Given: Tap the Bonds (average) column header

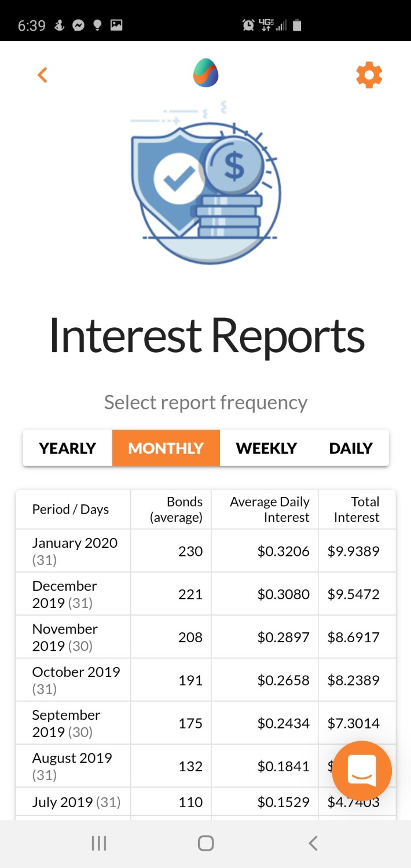Looking at the screenshot, I should pyautogui.click(x=176, y=510).
